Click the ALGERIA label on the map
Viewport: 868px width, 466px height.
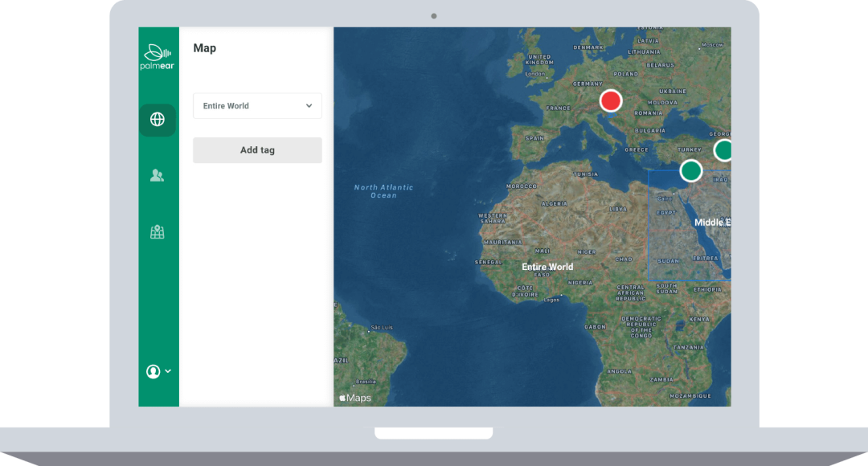pos(554,203)
